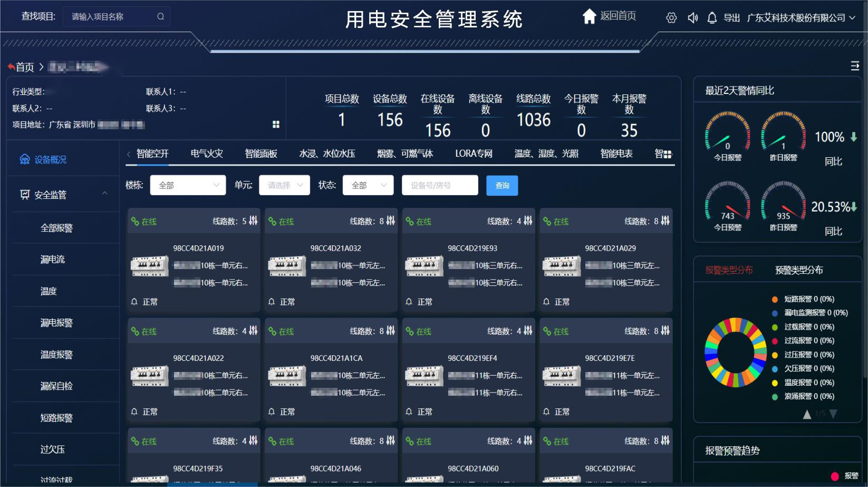Open the notification bell icon
This screenshot has height=487, width=868.
pos(712,17)
